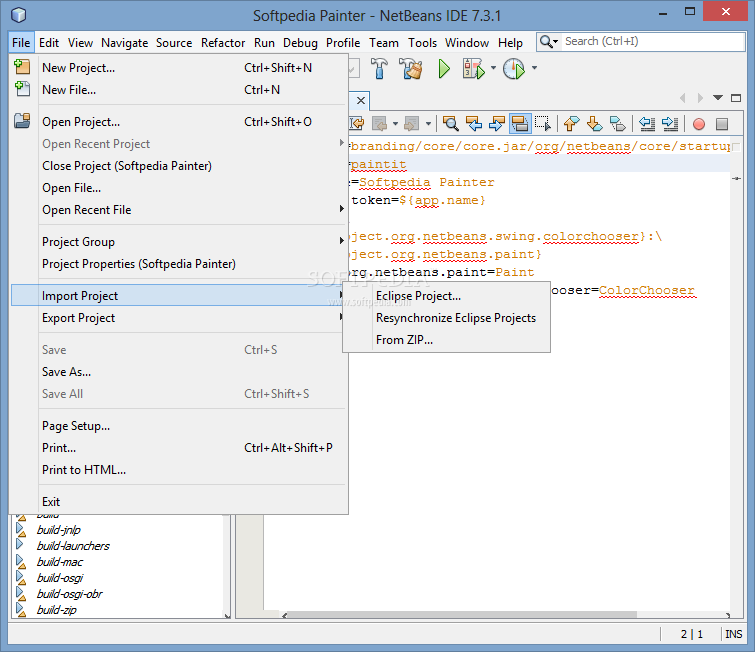Click Previous Bookmark icon
Screen dimensions: 755x652
tap(572, 124)
